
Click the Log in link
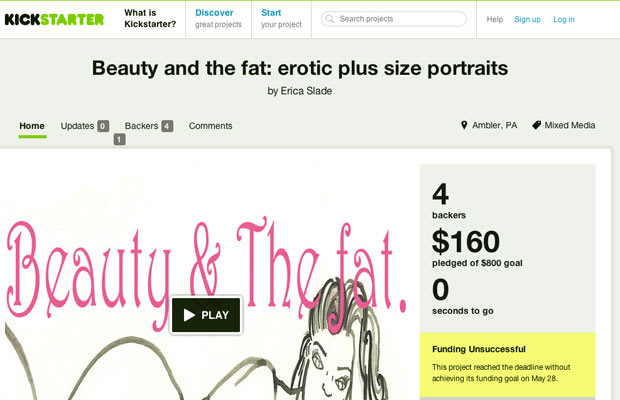[564, 19]
